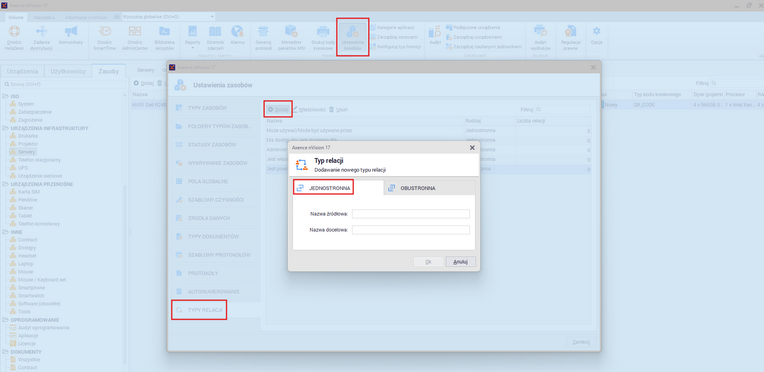Open Regulacje prawne in the ribbon
Image resolution: width=764 pixels, height=372 pixels.
click(570, 37)
